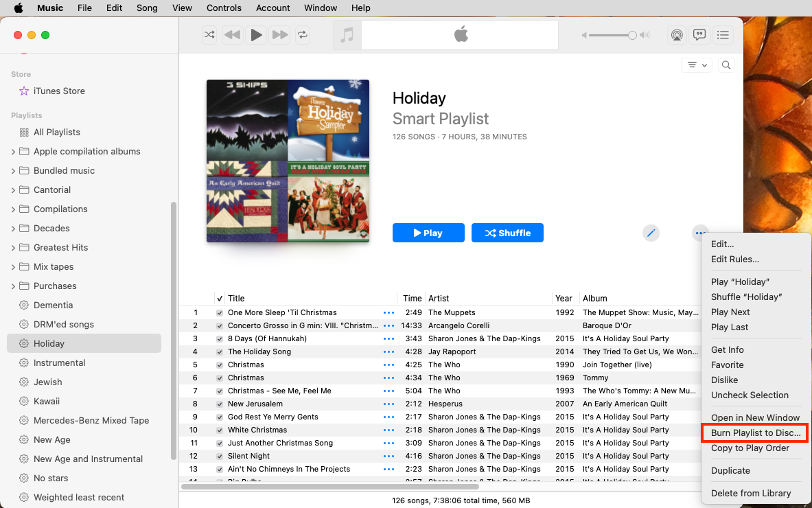The image size is (812, 508).
Task: Skip forward with the next-track icon
Action: pos(279,35)
